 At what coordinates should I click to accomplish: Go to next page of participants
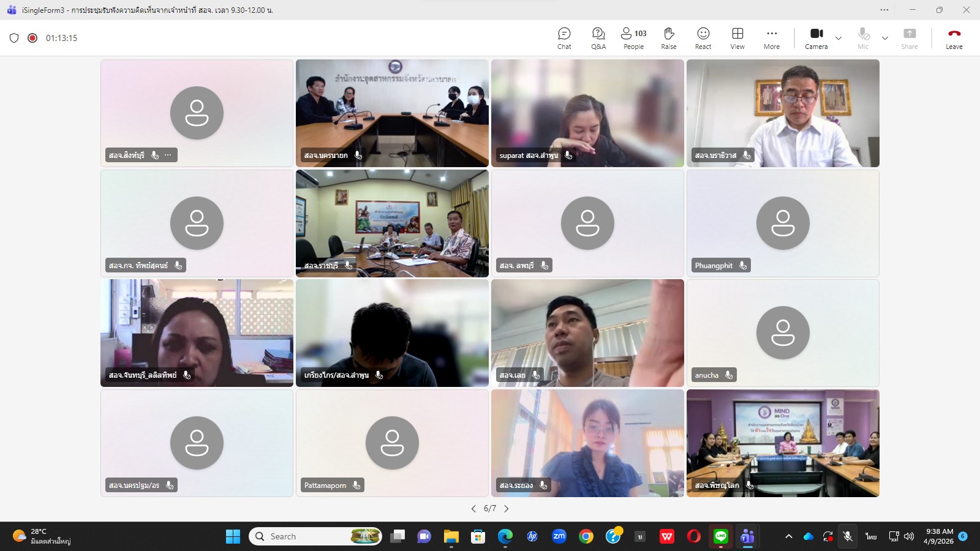tap(507, 509)
